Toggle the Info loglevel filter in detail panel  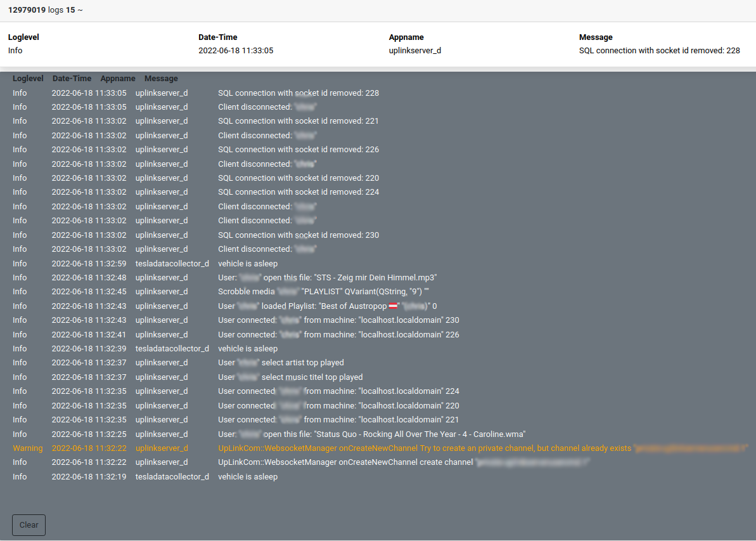15,50
